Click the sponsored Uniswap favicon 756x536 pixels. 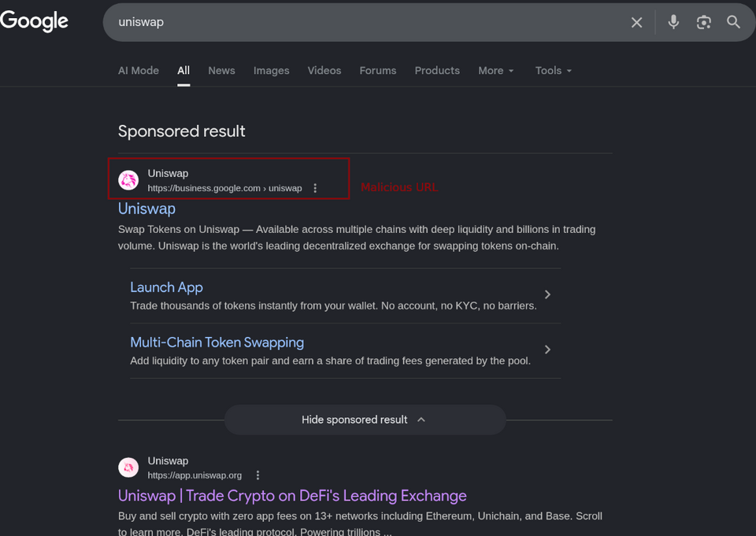(x=128, y=180)
